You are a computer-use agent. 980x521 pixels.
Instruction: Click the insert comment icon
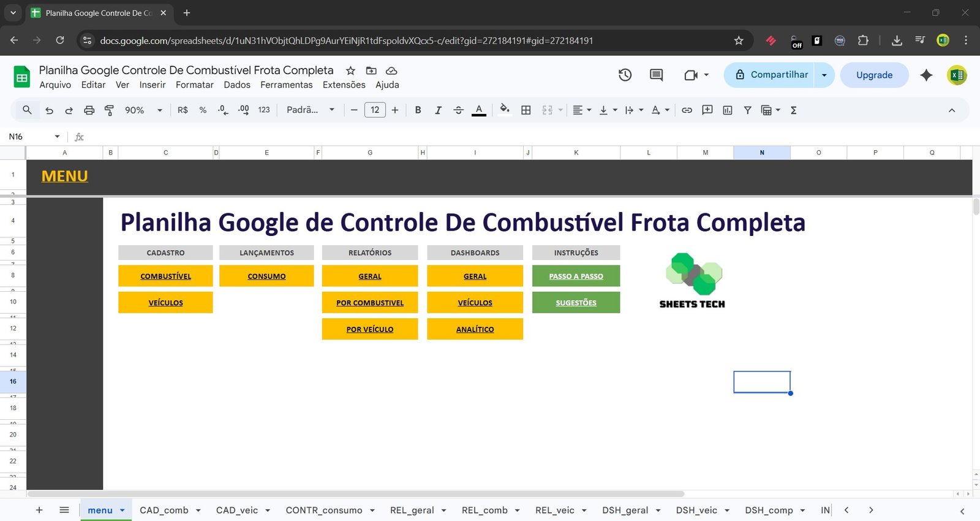[x=707, y=110]
